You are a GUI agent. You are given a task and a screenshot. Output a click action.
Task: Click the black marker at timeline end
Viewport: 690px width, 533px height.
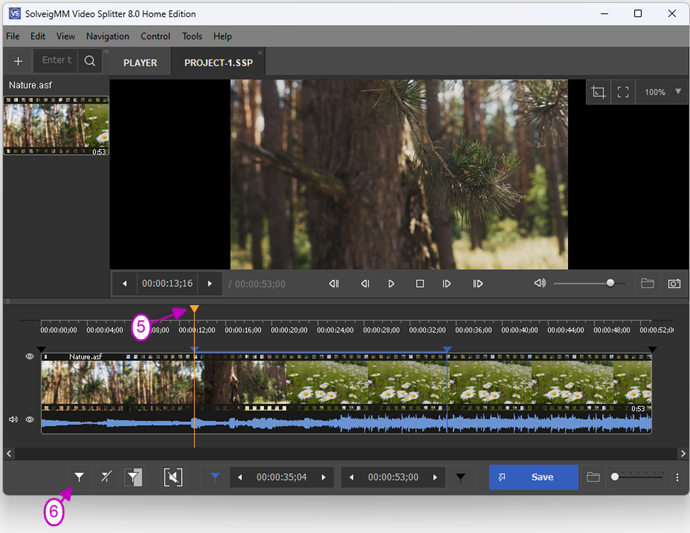tap(652, 349)
